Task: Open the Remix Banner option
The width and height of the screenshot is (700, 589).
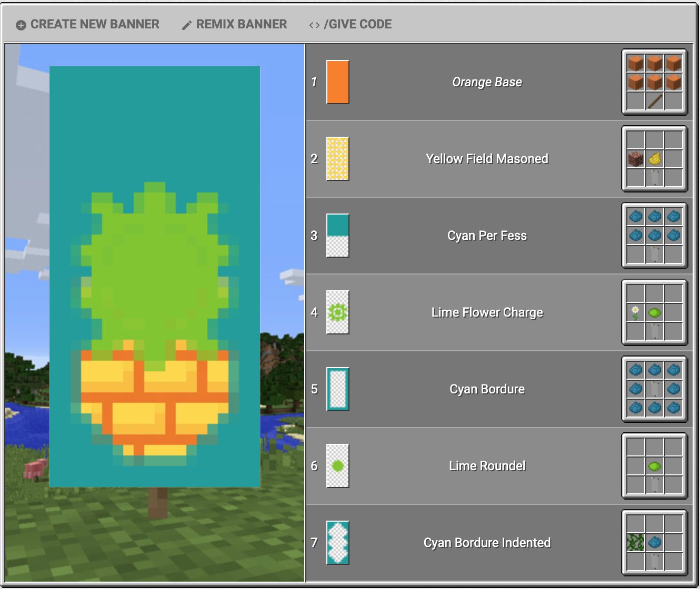Action: [x=234, y=25]
